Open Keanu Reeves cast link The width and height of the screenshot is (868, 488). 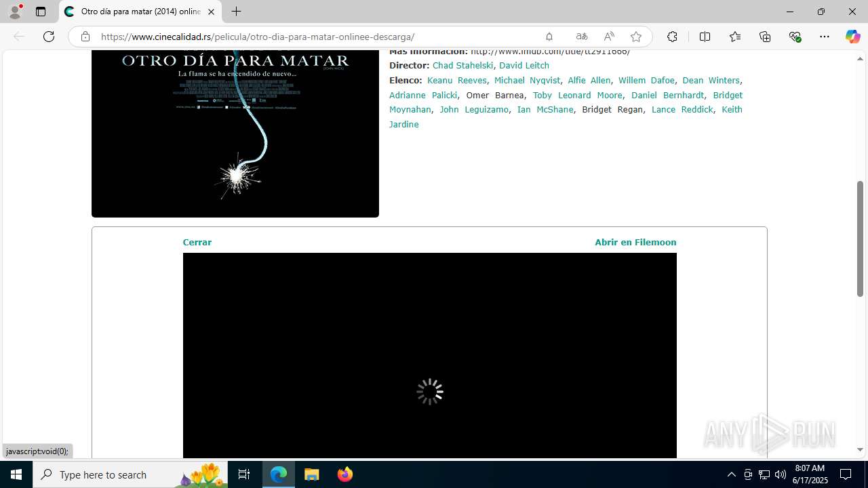click(457, 81)
